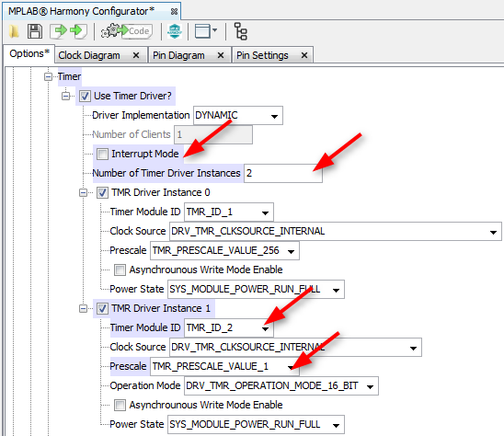Open Operation Mode 16_BIT dropdown

[x=281, y=385]
